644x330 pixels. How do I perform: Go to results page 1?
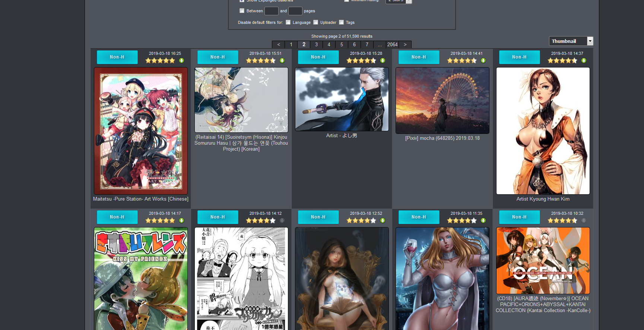pos(291,44)
